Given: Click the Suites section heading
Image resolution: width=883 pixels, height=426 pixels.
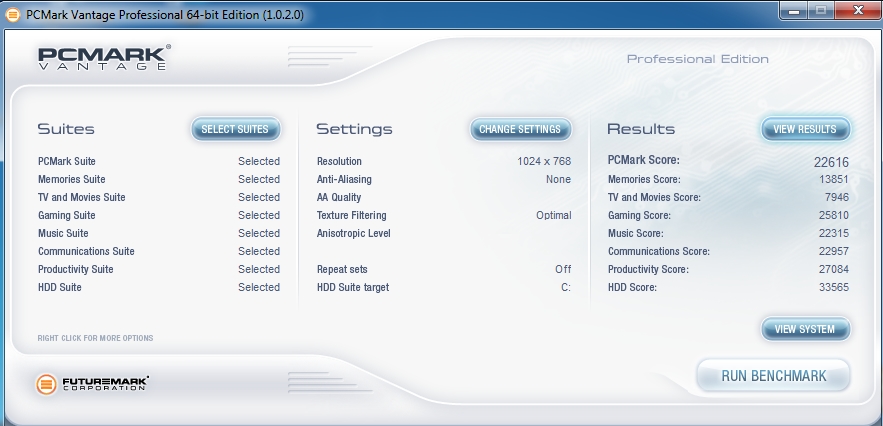Looking at the screenshot, I should (x=66, y=129).
